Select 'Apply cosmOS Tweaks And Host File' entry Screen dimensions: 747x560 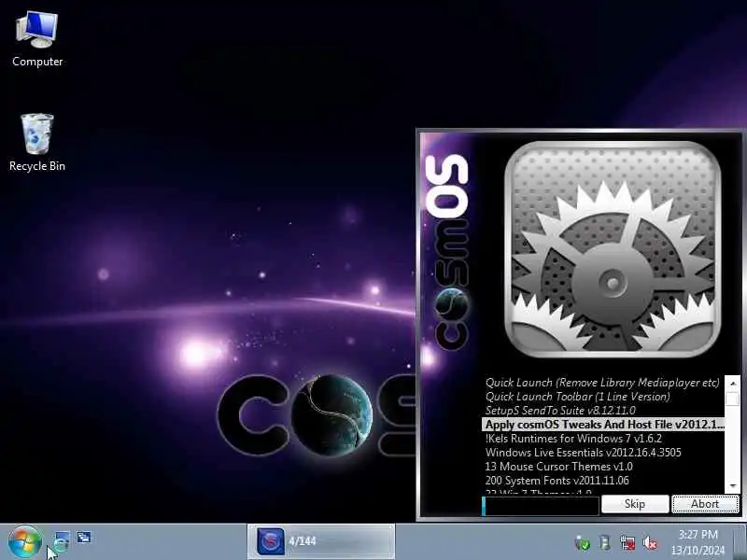(603, 425)
